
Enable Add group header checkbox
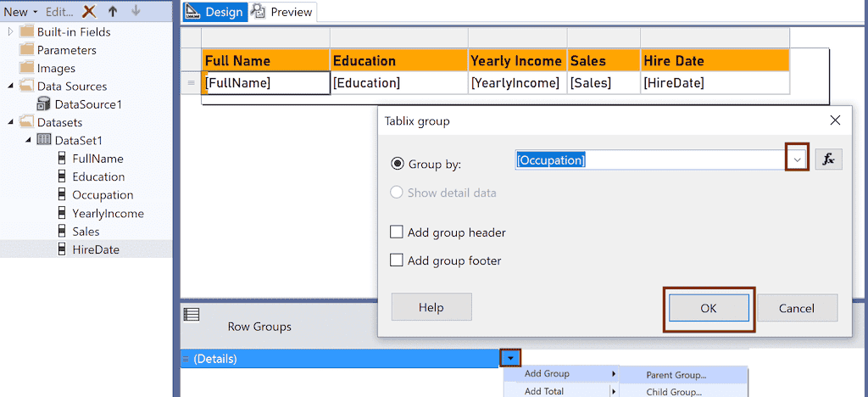point(396,232)
